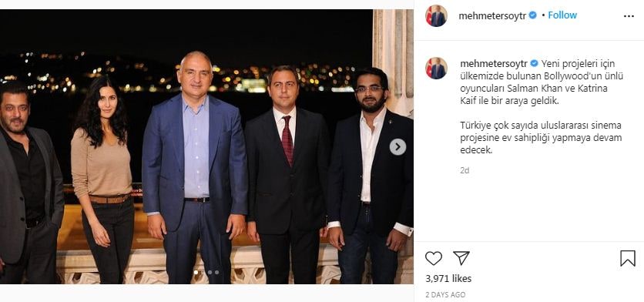Image resolution: width=644 pixels, height=302 pixels.
Task: Open mehmetersoytr profile from caption username
Action: coord(494,64)
